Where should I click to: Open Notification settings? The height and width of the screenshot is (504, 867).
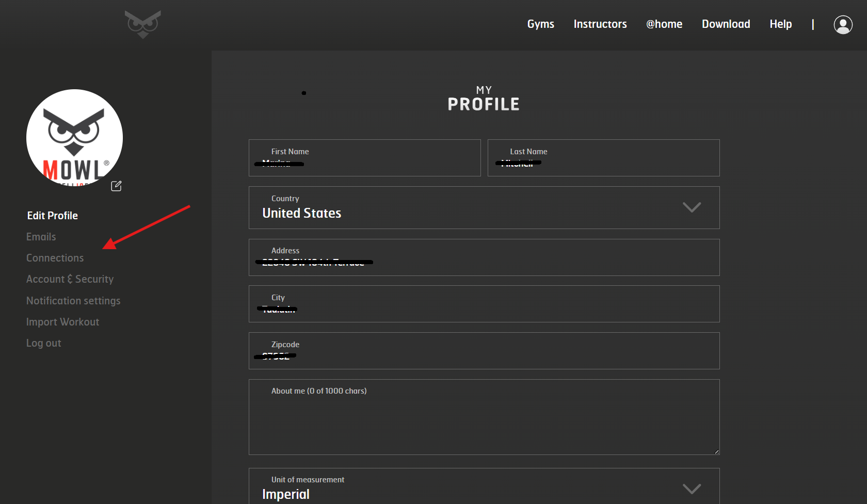(73, 301)
